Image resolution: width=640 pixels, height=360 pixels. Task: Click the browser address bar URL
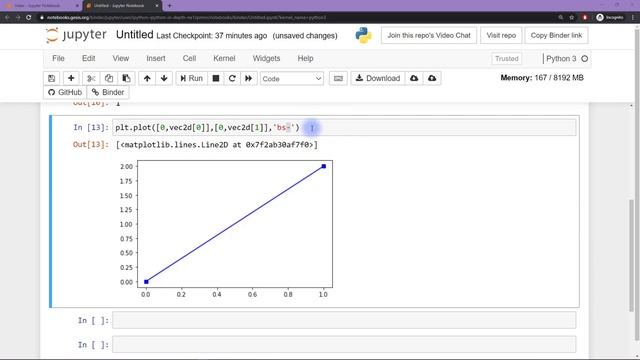point(186,18)
